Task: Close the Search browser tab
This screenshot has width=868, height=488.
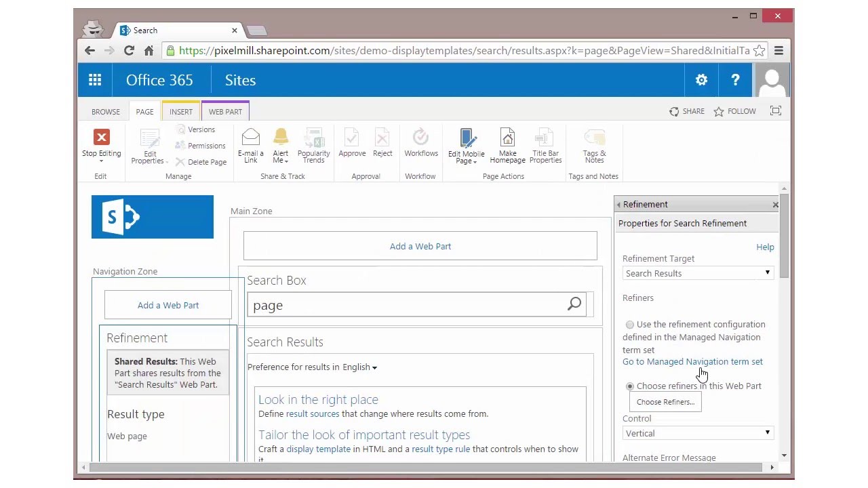Action: click(235, 30)
